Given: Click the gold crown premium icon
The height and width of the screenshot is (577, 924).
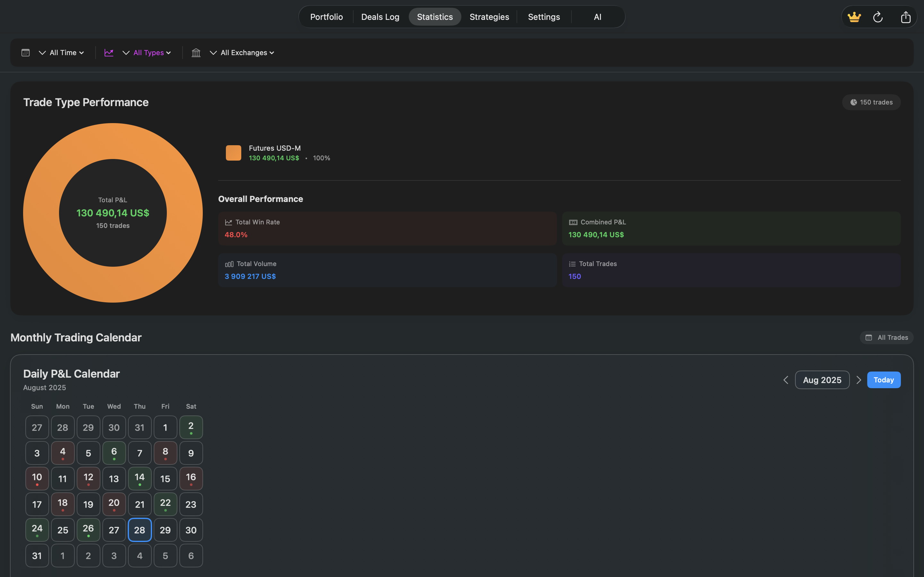Looking at the screenshot, I should (x=854, y=17).
